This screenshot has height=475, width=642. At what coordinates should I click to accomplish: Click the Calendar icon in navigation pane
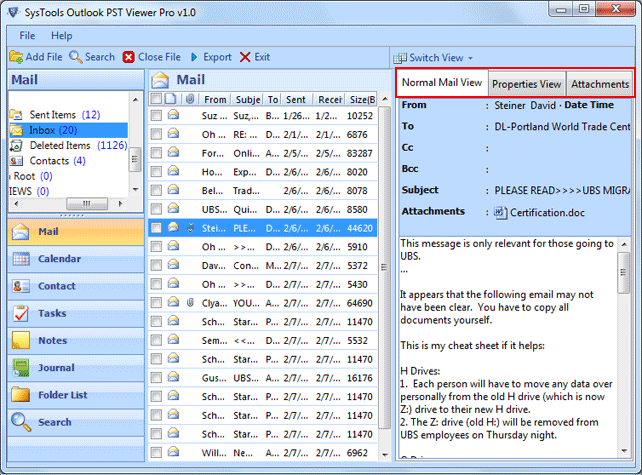pyautogui.click(x=21, y=259)
